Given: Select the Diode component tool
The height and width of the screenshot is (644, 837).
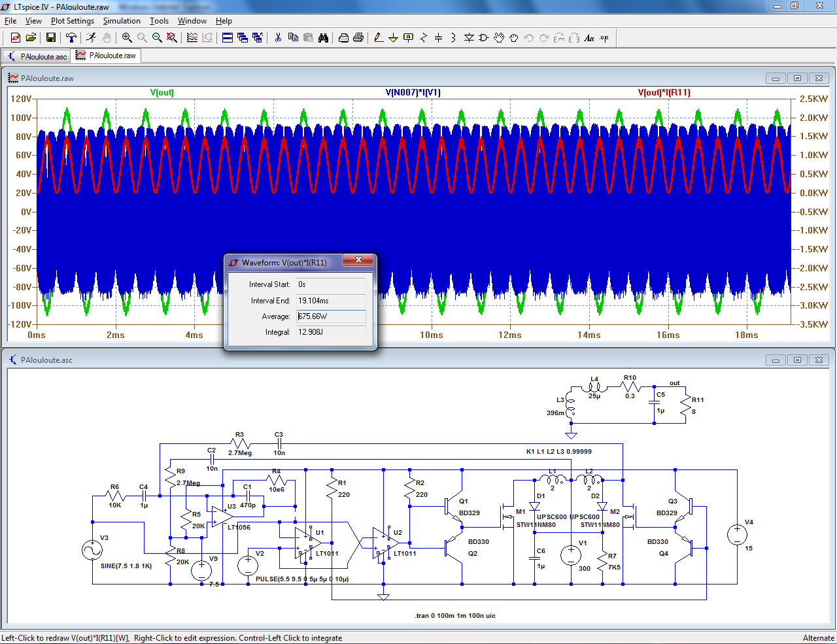Looking at the screenshot, I should tap(469, 38).
